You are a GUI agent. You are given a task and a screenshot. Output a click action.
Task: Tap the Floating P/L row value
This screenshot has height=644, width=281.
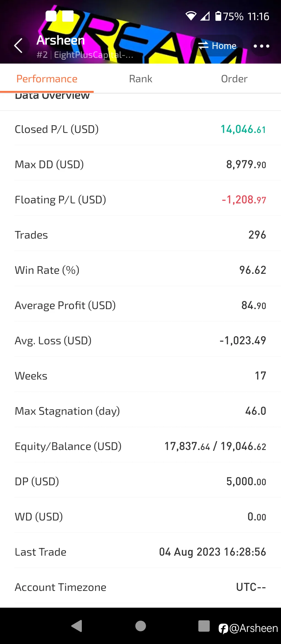tap(244, 200)
